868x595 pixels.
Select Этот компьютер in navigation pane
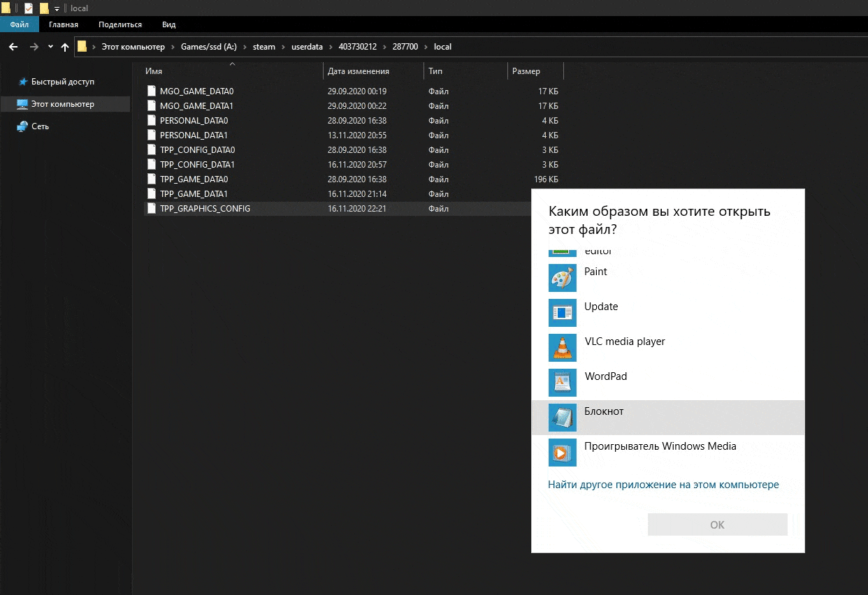tap(65, 104)
